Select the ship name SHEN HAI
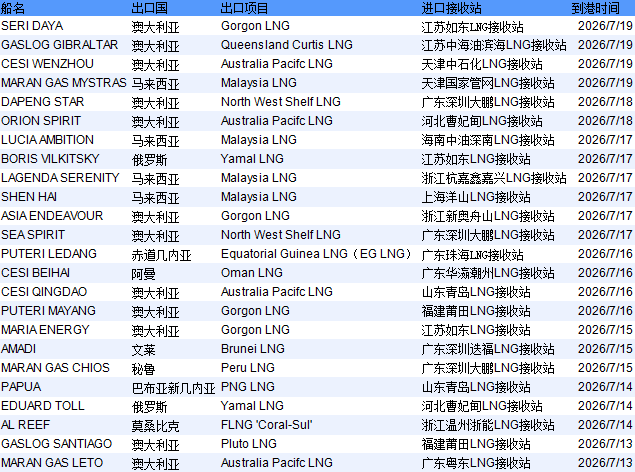635x472 pixels. coord(29,197)
